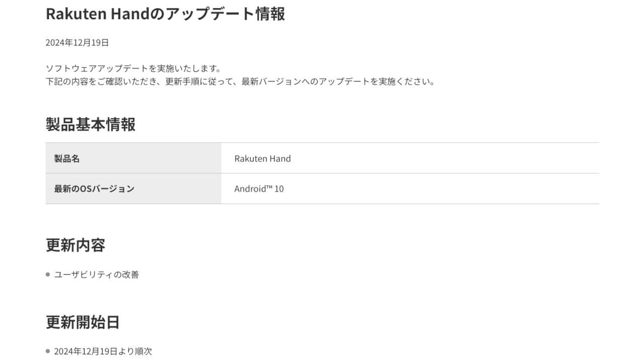The width and height of the screenshot is (644, 362).
Task: Click the 下記の内容をご確認いただき instruction sentence
Action: (x=240, y=81)
